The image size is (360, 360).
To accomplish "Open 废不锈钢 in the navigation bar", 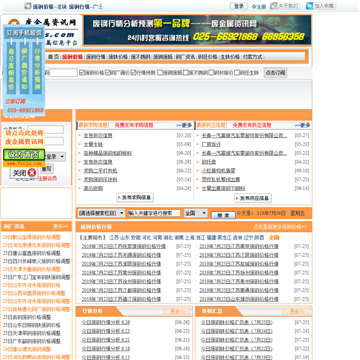I will point(140,57).
